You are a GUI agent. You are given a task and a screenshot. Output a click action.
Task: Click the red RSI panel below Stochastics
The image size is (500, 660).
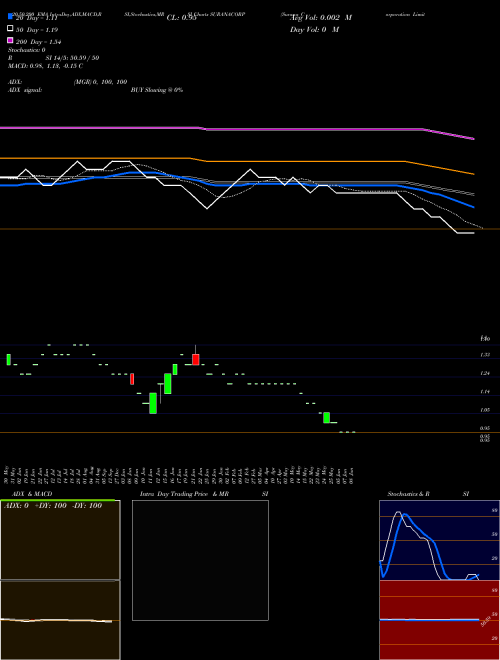tap(439, 620)
